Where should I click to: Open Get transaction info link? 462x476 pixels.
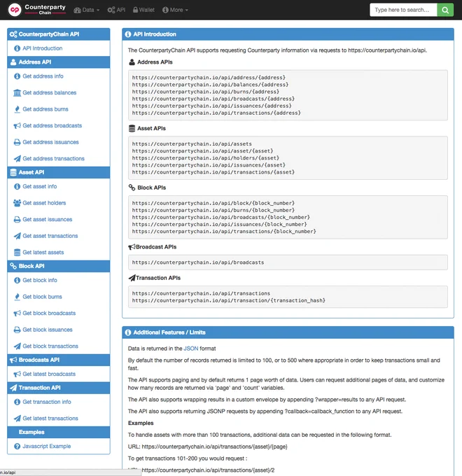click(x=47, y=402)
